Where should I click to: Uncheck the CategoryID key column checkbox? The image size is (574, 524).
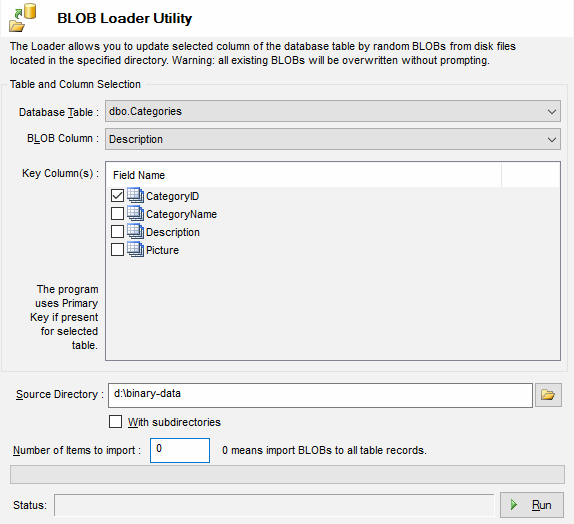(x=117, y=196)
